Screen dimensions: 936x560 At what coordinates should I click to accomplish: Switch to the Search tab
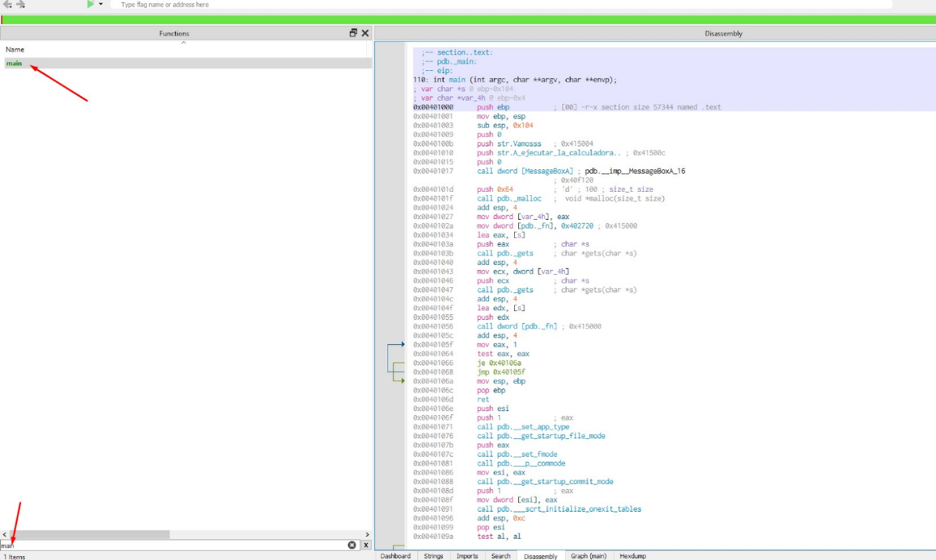[500, 556]
